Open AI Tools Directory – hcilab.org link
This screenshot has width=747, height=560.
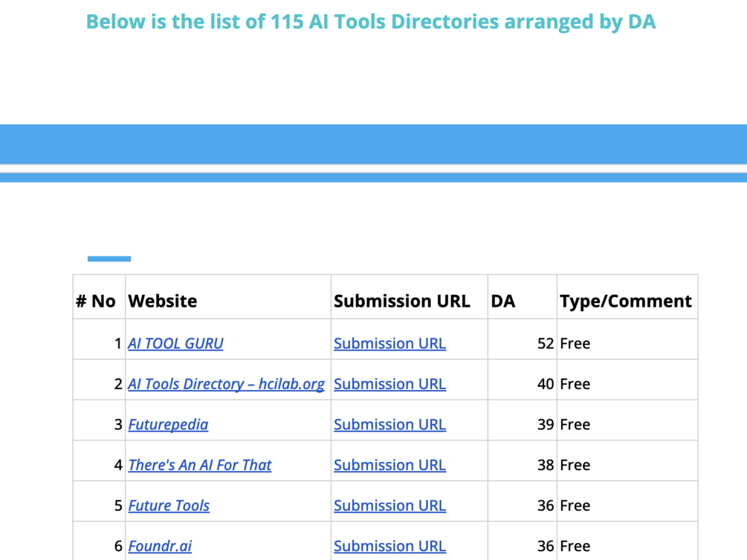pos(226,384)
